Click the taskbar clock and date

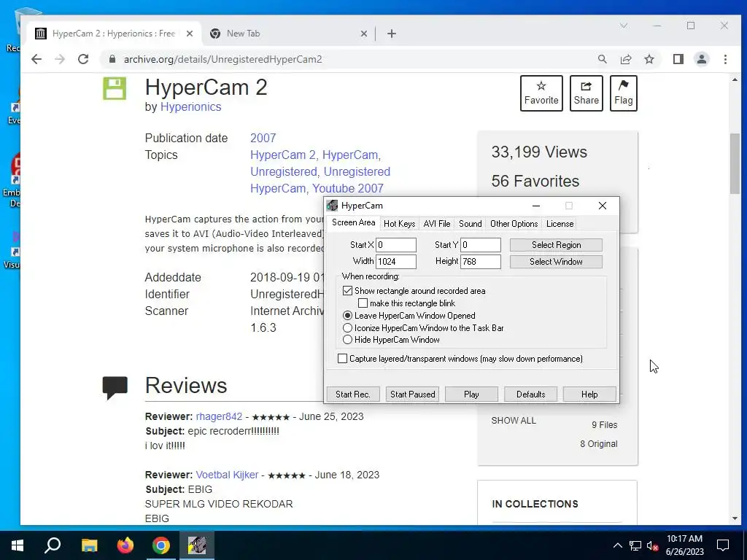tap(684, 545)
